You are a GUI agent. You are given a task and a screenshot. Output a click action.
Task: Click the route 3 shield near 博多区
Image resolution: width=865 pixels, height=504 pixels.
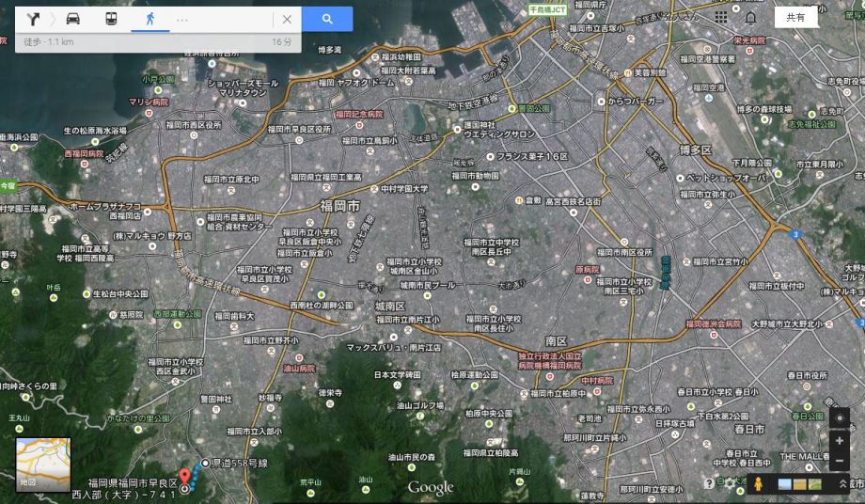tap(794, 234)
